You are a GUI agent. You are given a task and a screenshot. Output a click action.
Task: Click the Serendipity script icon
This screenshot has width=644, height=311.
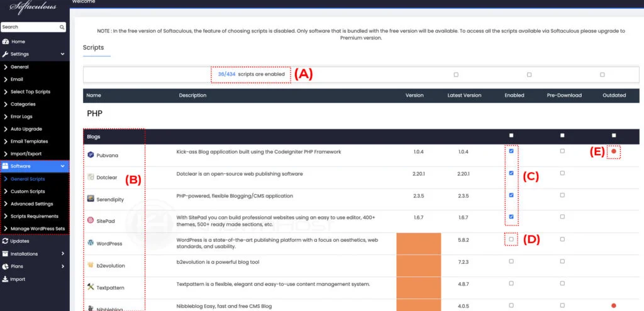pyautogui.click(x=91, y=199)
